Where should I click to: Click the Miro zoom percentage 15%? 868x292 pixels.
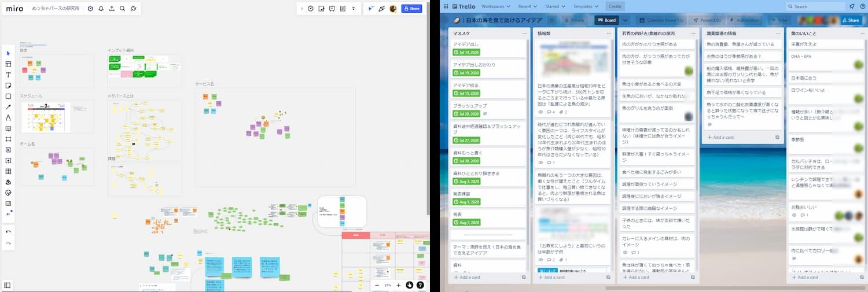click(x=388, y=285)
